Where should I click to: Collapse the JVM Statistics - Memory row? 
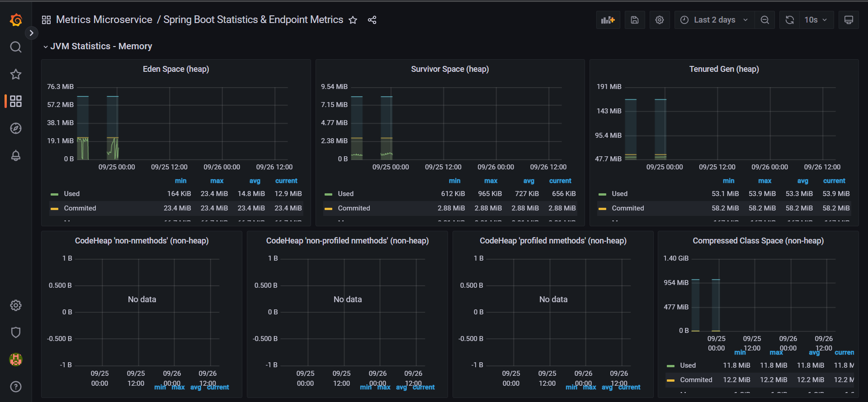46,47
